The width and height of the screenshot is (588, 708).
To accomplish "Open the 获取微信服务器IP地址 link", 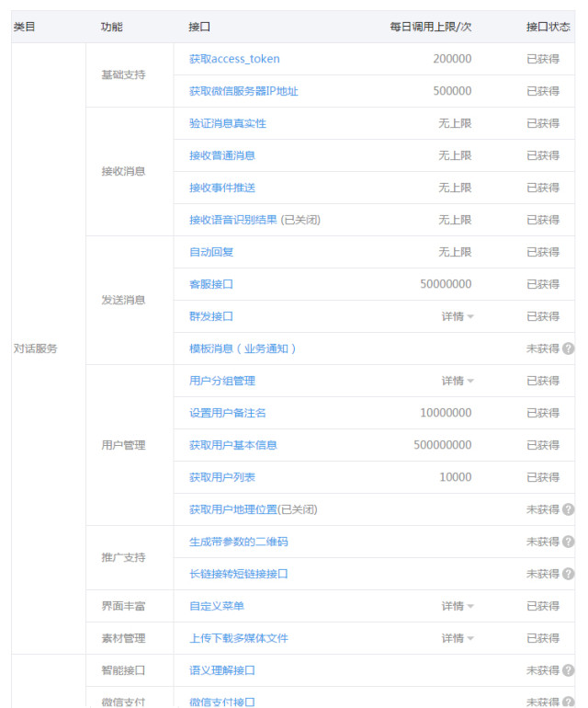I will (x=243, y=91).
